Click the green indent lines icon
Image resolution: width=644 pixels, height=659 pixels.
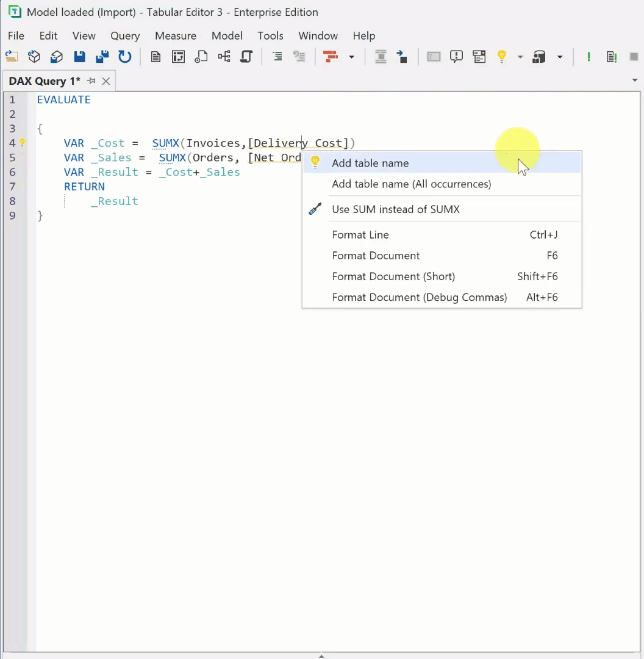[x=277, y=56]
